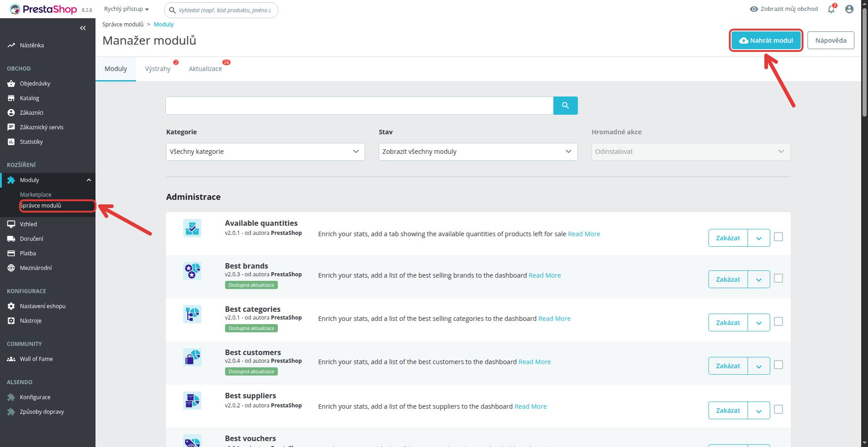The image size is (868, 447).
Task: Focus the top Vyhledat search field
Action: click(221, 10)
